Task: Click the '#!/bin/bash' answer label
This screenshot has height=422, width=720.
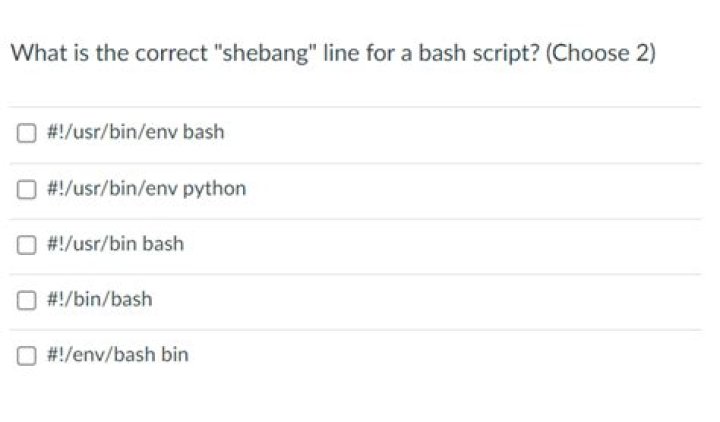Action: coord(100,299)
